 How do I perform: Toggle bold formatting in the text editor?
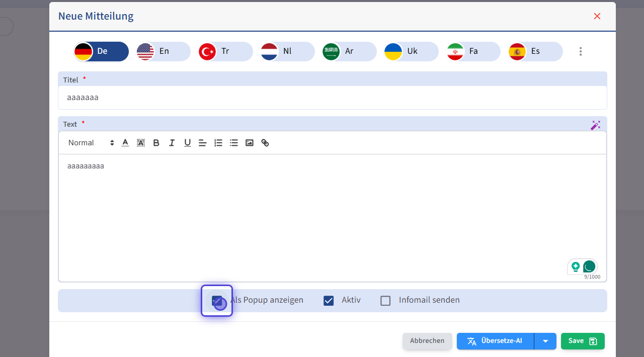(x=156, y=143)
